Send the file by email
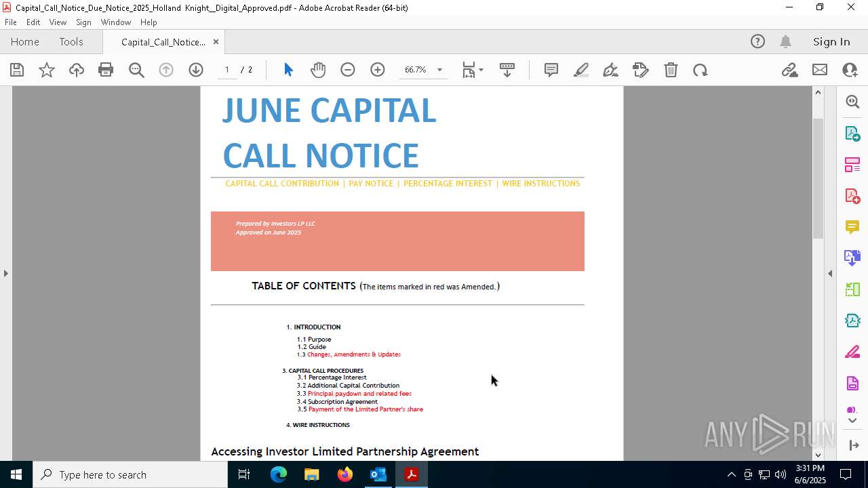The width and height of the screenshot is (868, 488). (820, 70)
